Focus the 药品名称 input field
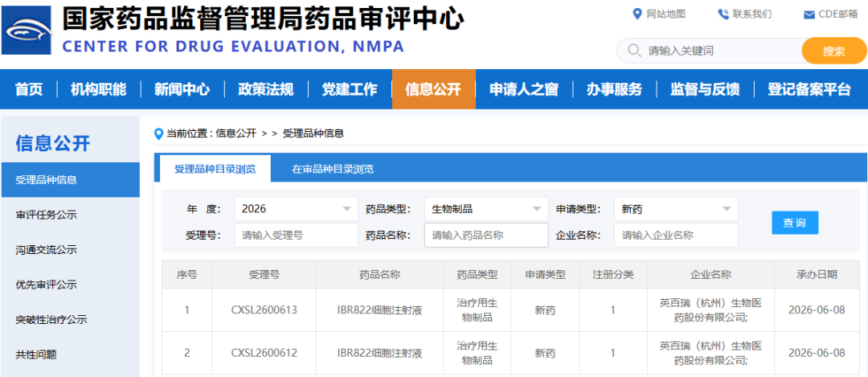Image resolution: width=868 pixels, height=377 pixels. point(486,235)
